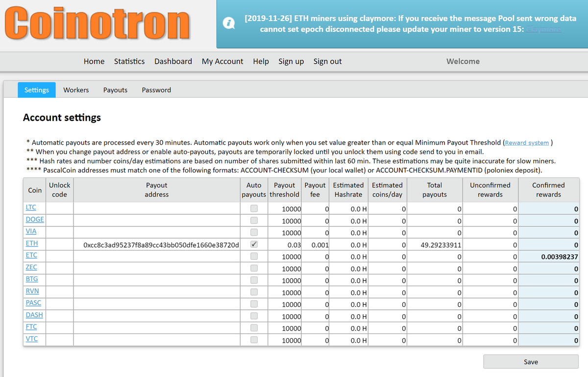Open the DOGE coin link
The width and height of the screenshot is (588, 377).
tap(35, 219)
